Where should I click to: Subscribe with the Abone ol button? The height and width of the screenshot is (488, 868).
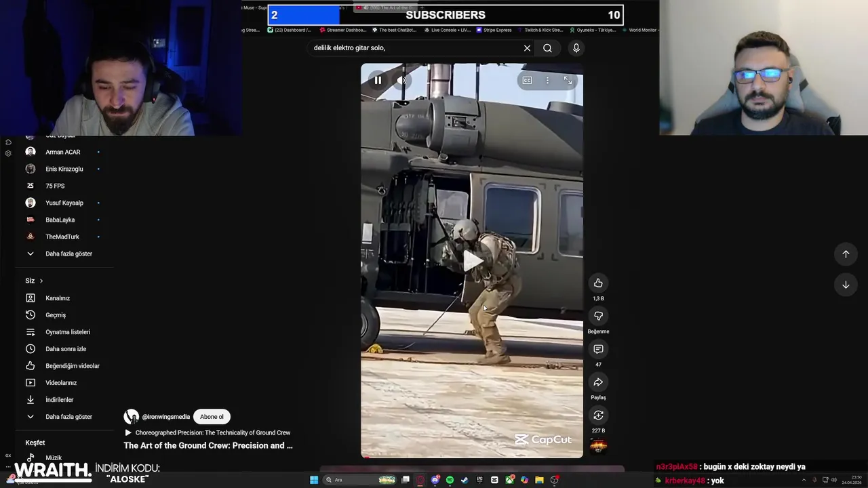pos(212,417)
